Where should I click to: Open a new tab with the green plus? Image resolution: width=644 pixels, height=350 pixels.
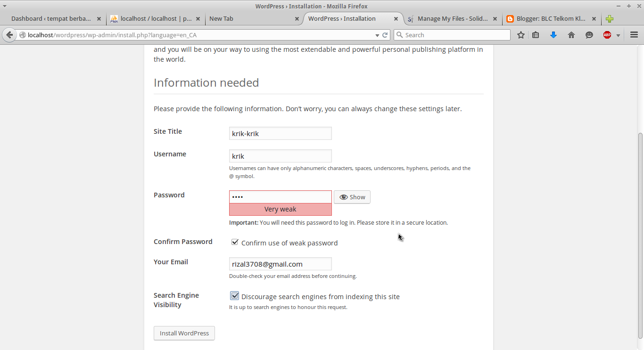click(x=610, y=19)
